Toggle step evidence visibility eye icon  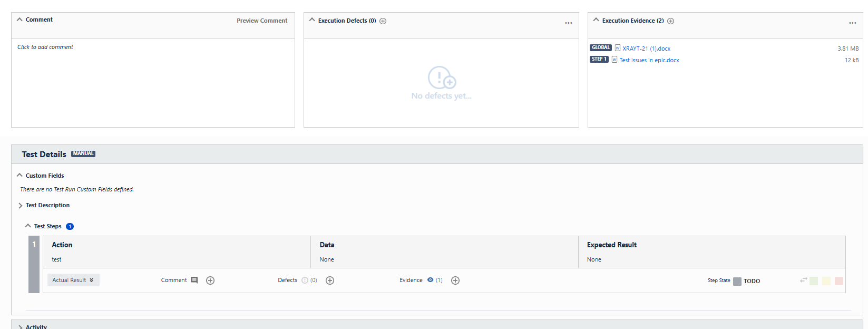430,280
